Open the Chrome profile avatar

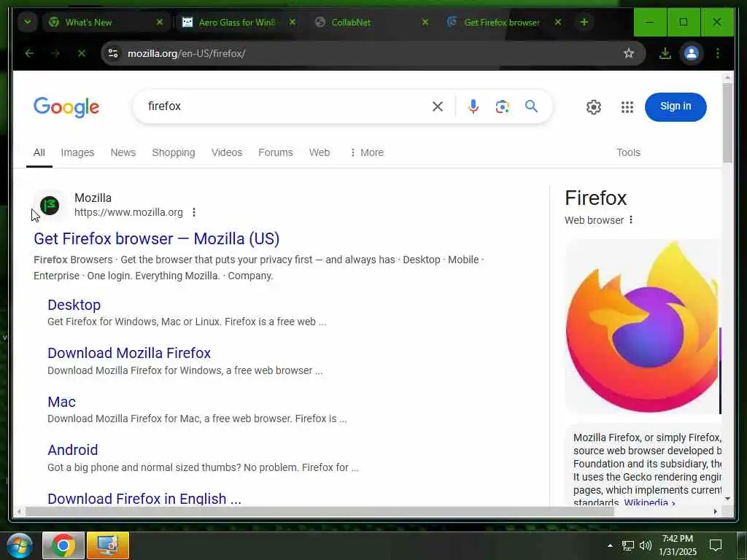(692, 53)
